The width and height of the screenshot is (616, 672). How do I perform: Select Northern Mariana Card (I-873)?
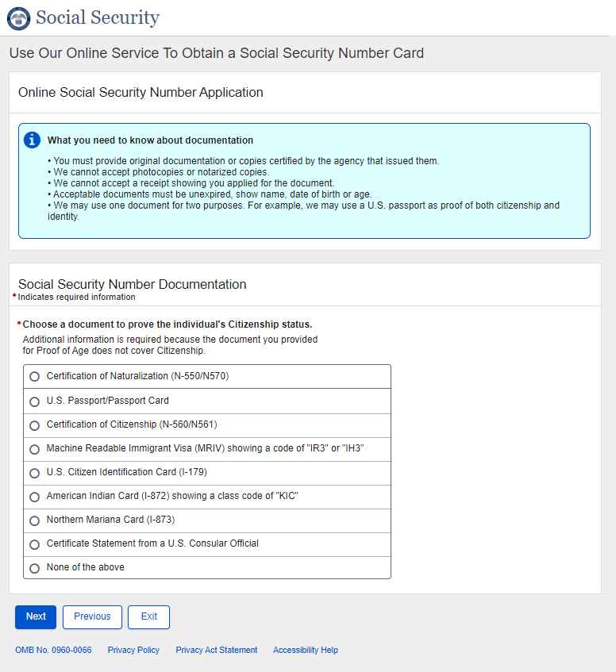(34, 520)
